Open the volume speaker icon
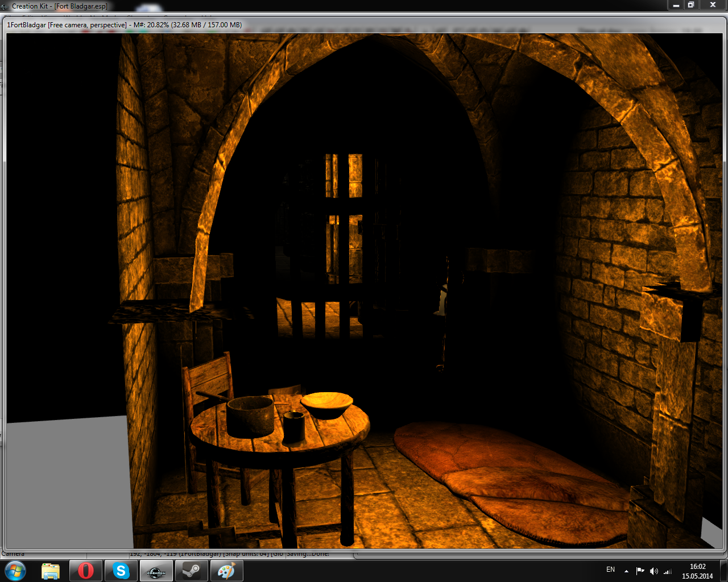The image size is (728, 582). (x=654, y=571)
